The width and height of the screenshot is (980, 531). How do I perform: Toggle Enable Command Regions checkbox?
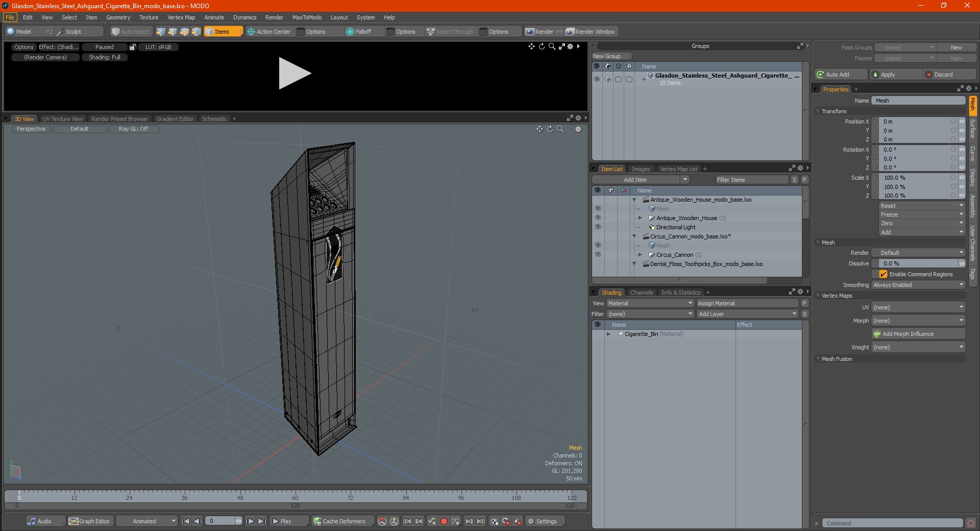coord(883,274)
